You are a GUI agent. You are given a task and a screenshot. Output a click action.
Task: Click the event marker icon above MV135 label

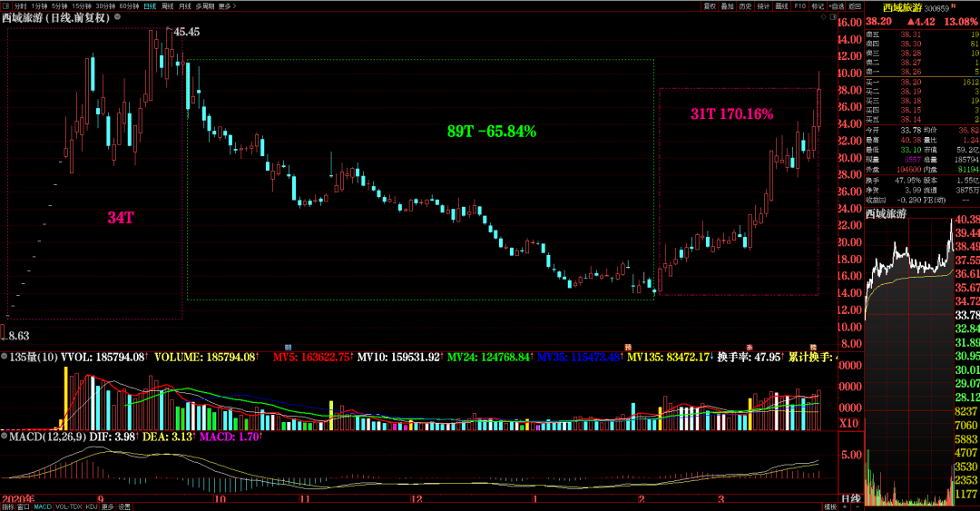tap(628, 347)
